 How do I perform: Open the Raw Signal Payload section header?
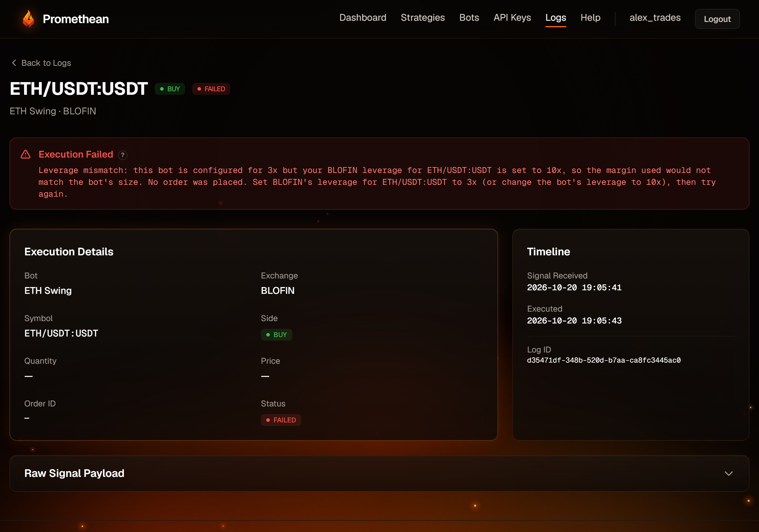(379, 473)
